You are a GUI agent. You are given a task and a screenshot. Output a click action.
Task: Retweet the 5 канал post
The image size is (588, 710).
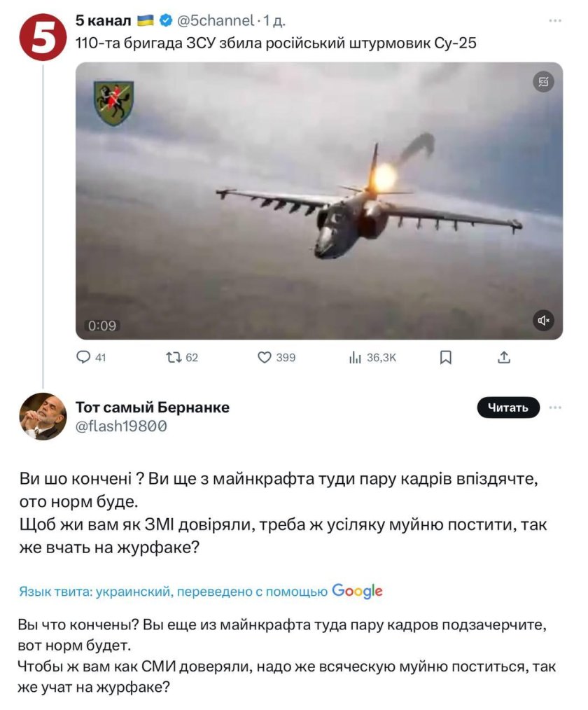pos(171,358)
